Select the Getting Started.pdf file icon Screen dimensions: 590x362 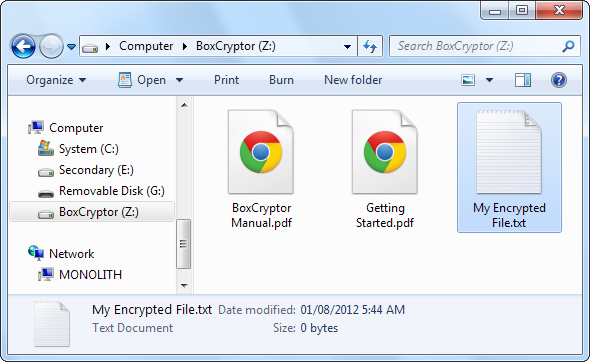385,152
